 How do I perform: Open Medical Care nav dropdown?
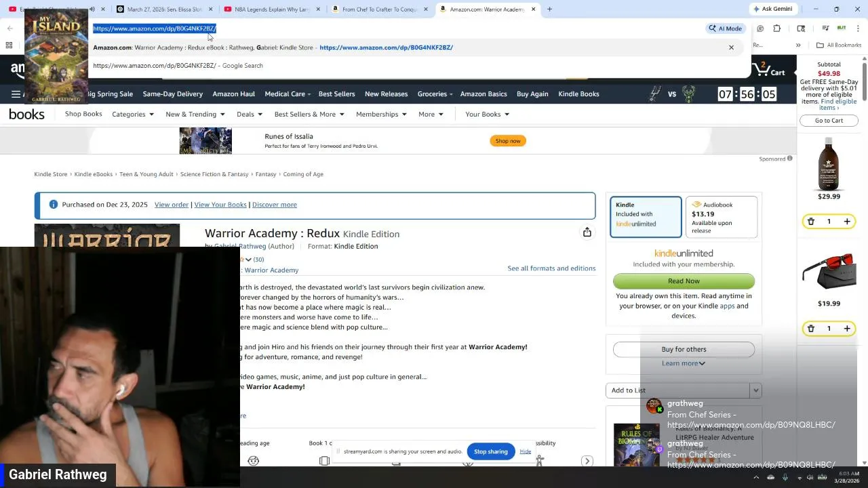pos(288,94)
